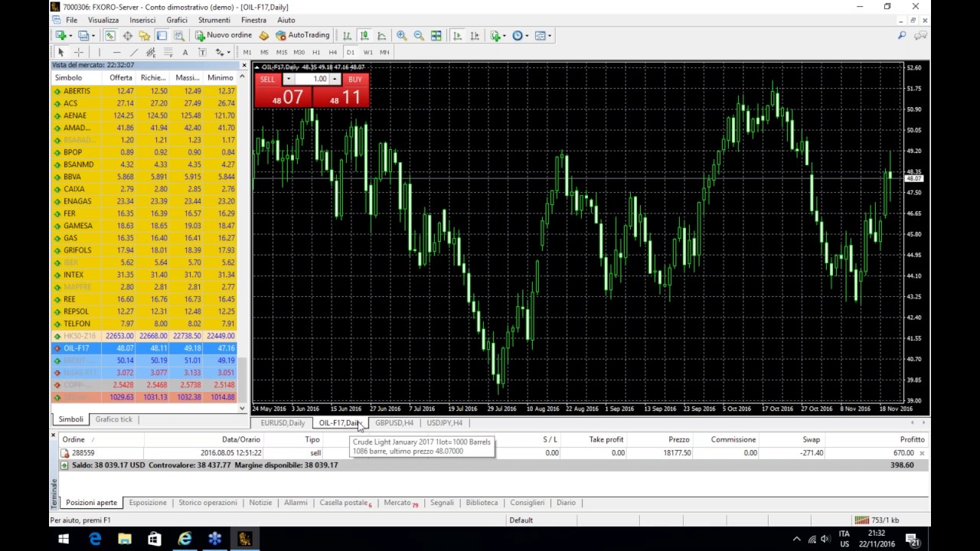
Task: Open the arrows objects dropdown
Action: (222, 52)
